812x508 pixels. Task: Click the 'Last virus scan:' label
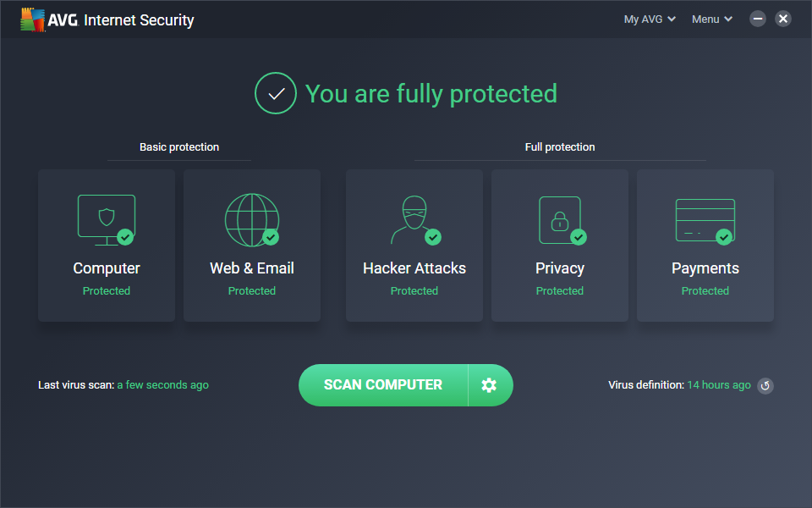76,385
